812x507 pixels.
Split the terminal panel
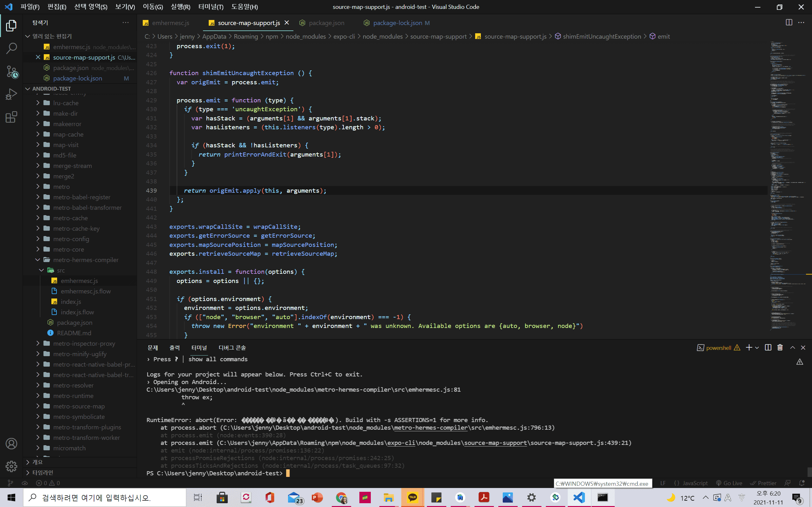pyautogui.click(x=768, y=348)
